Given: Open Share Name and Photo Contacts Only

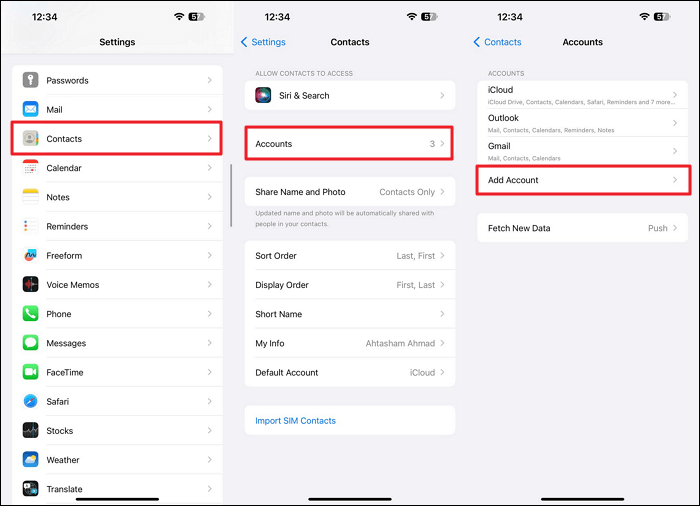Looking at the screenshot, I should [x=350, y=192].
